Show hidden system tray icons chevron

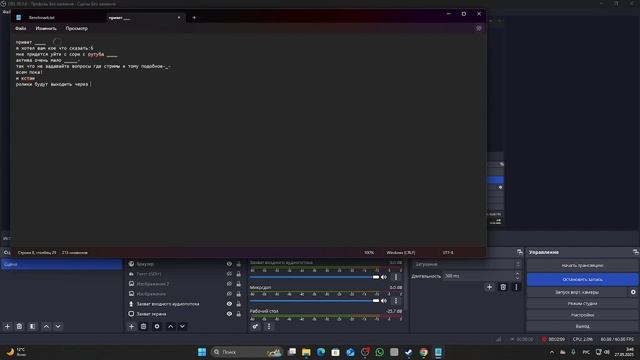[552, 352]
